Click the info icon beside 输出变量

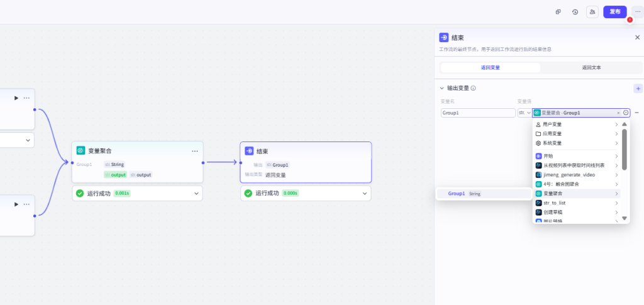click(x=473, y=89)
